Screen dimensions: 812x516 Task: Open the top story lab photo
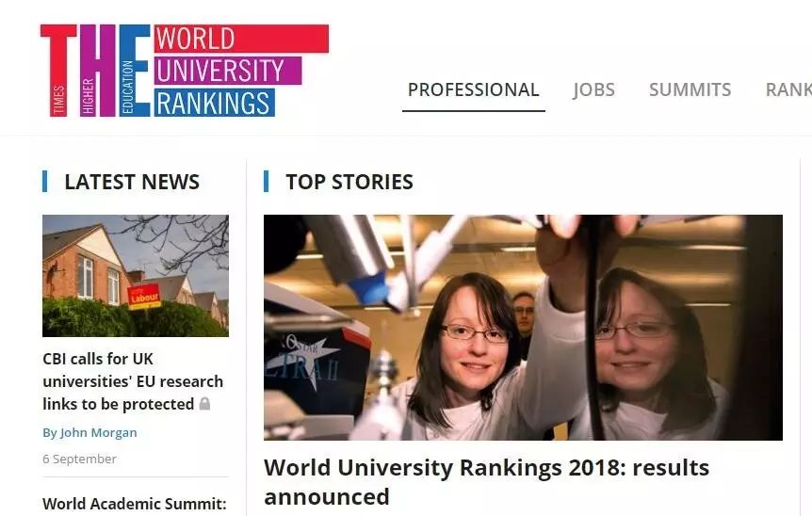point(523,328)
